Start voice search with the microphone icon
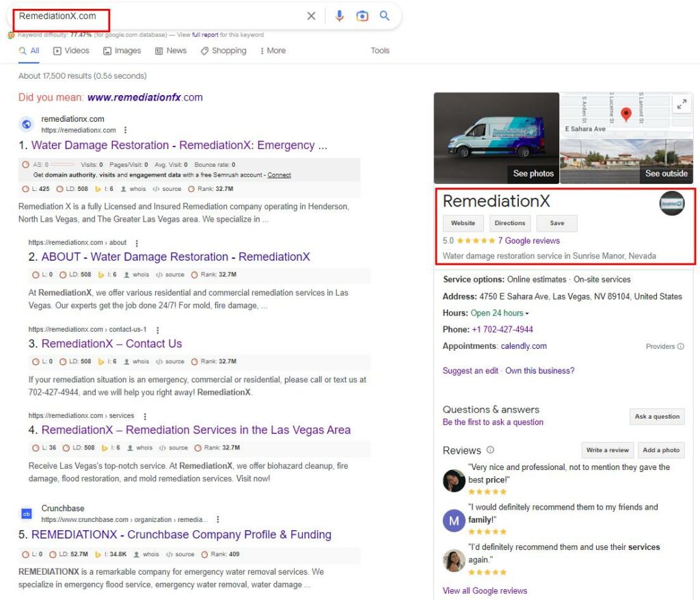 point(340,16)
